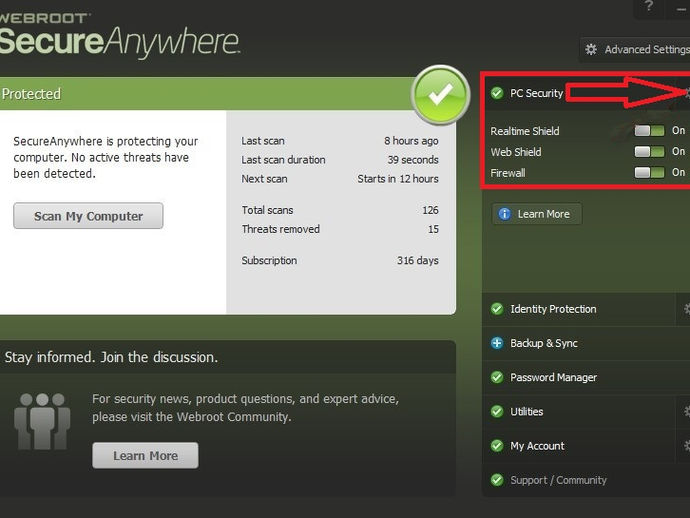Click the help question mark button

649,6
